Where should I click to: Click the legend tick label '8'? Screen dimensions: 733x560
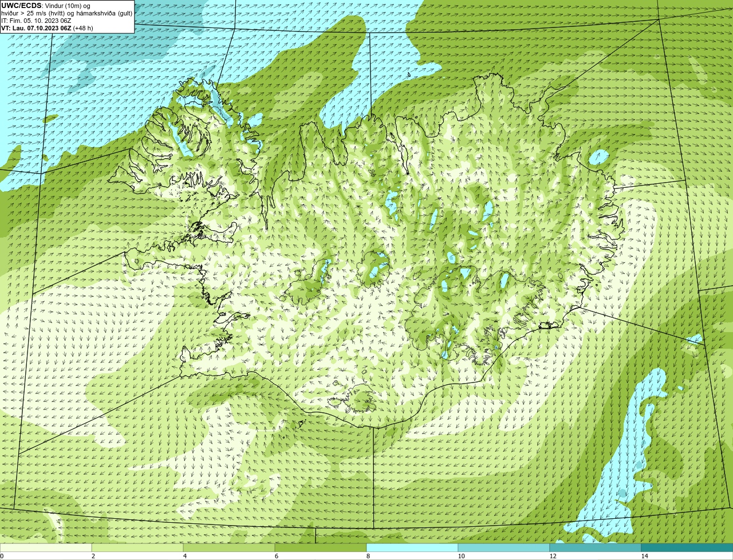click(368, 556)
